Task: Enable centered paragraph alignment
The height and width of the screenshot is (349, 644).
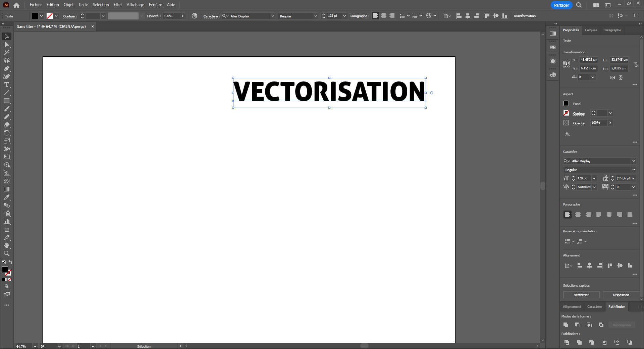Action: [578, 215]
